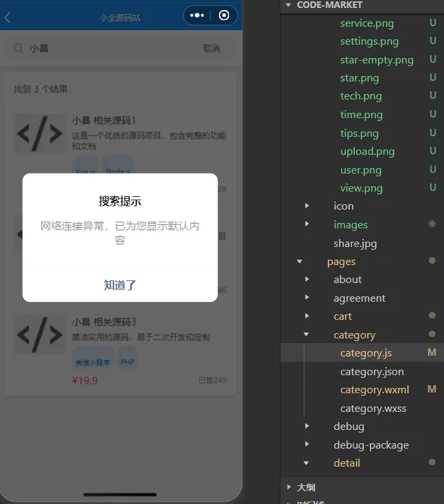Expand the icon folder
444x504 pixels.
click(306, 206)
